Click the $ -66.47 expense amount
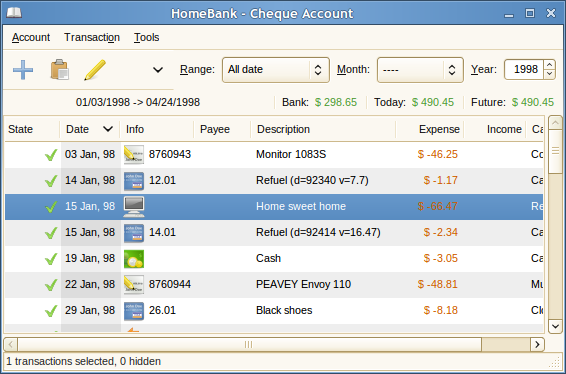The height and width of the screenshot is (374, 566). 437,206
